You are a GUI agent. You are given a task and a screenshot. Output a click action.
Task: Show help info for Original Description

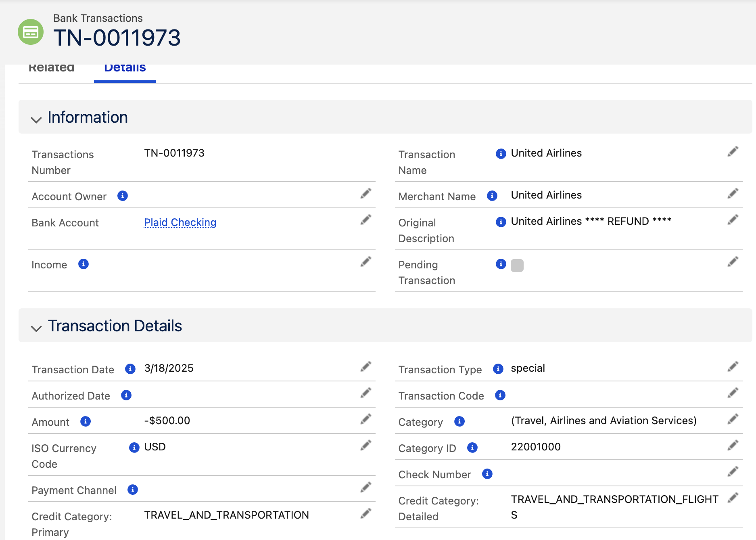[x=501, y=222]
